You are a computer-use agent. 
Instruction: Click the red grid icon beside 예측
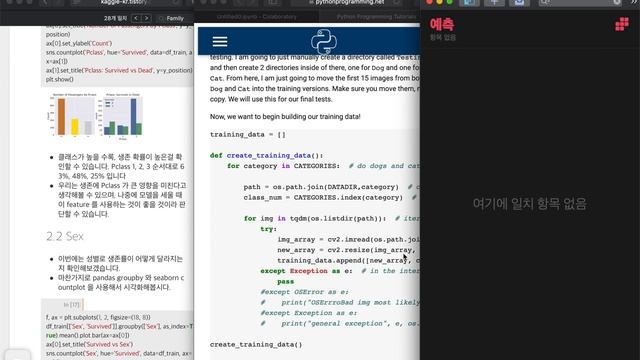coord(622,24)
